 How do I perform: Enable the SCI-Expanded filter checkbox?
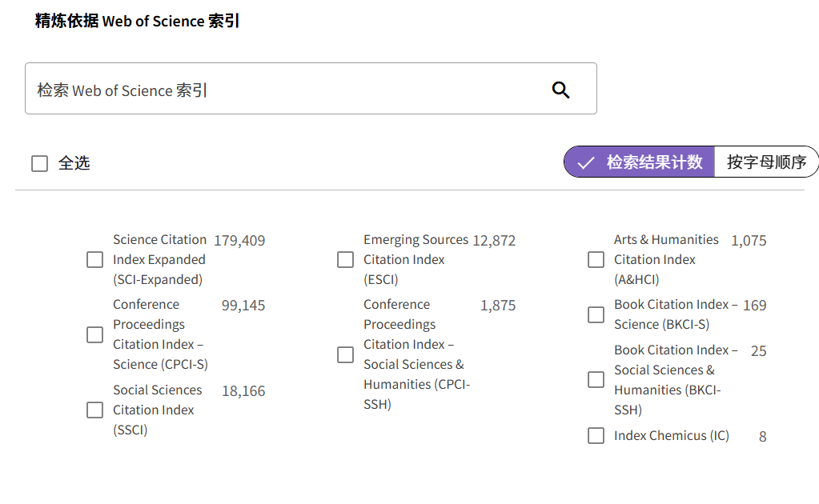94,259
